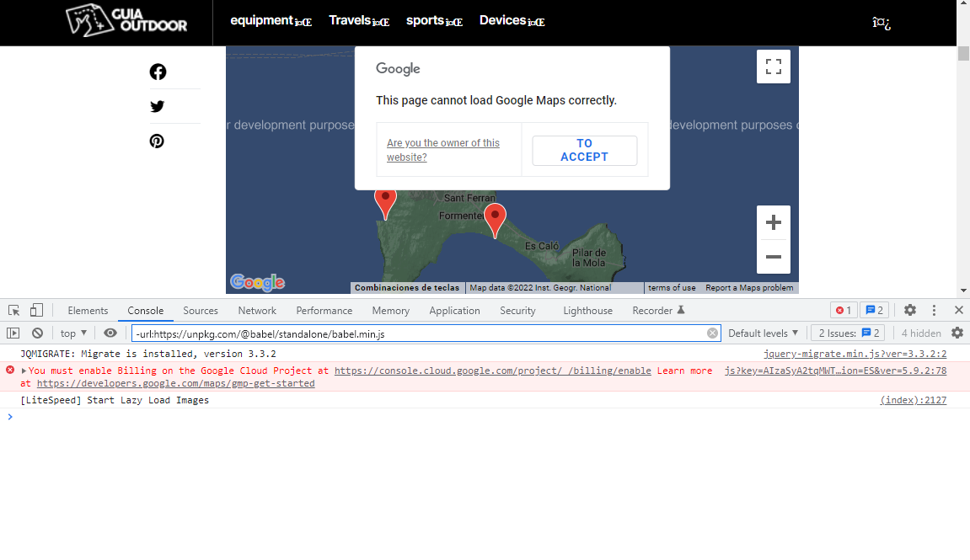The image size is (970, 560).
Task: Click the TO ACCEPT button
Action: tap(585, 150)
